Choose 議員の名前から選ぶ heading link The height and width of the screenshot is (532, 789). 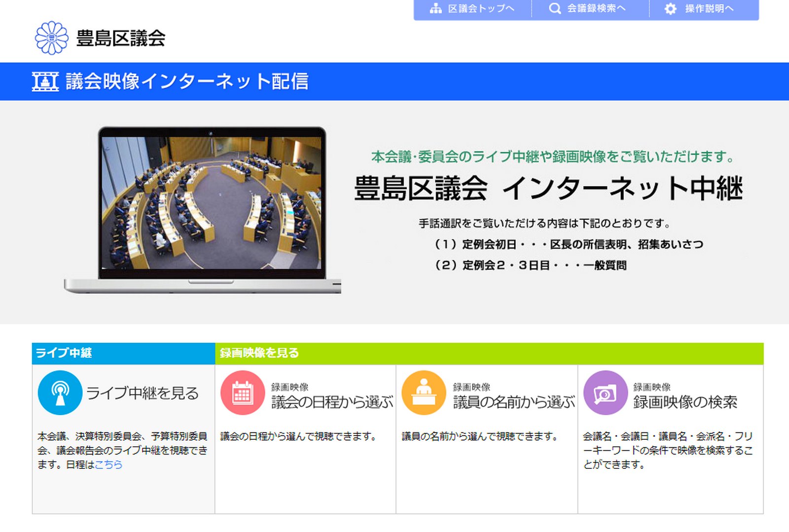coord(514,402)
